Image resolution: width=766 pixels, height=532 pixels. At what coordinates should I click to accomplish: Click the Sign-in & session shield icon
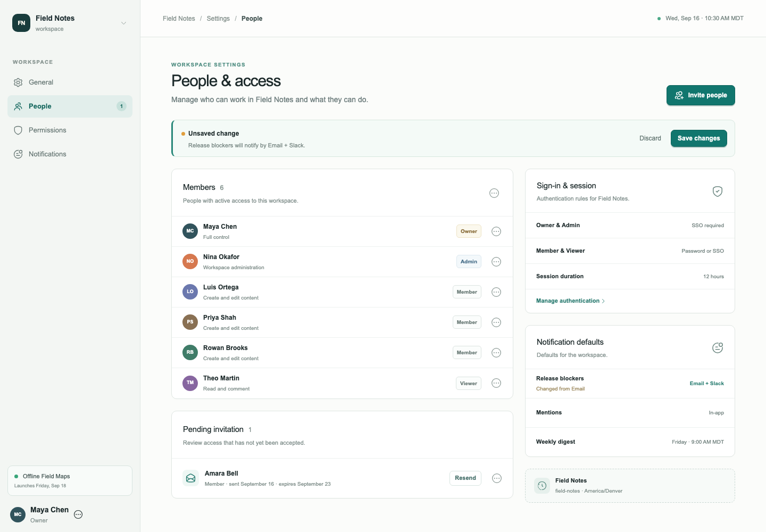pyautogui.click(x=718, y=192)
